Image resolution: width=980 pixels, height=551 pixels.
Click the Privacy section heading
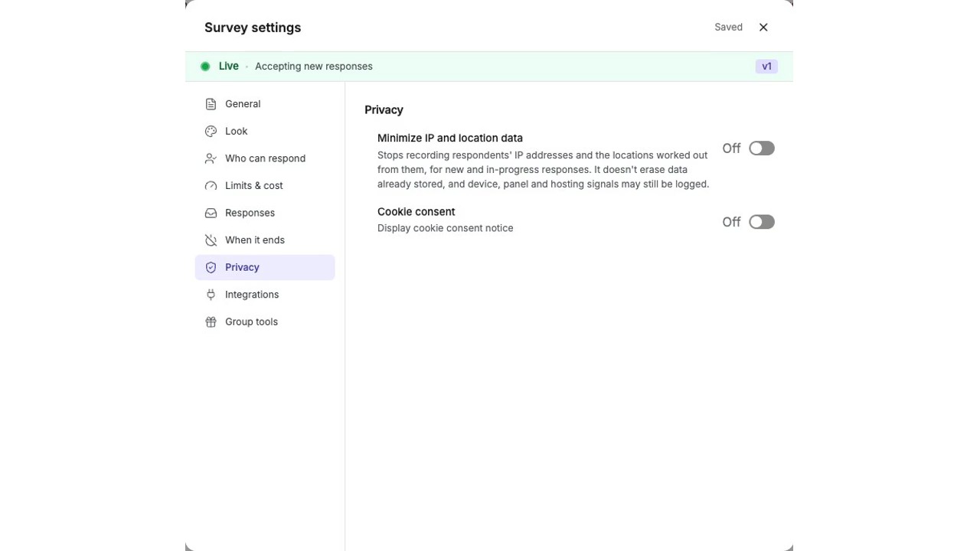pos(384,110)
